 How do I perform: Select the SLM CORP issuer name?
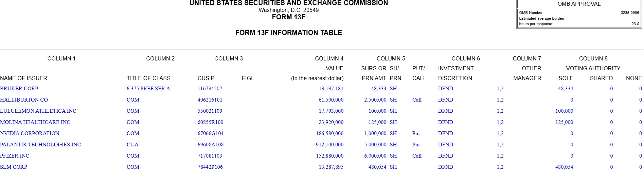tap(14, 167)
